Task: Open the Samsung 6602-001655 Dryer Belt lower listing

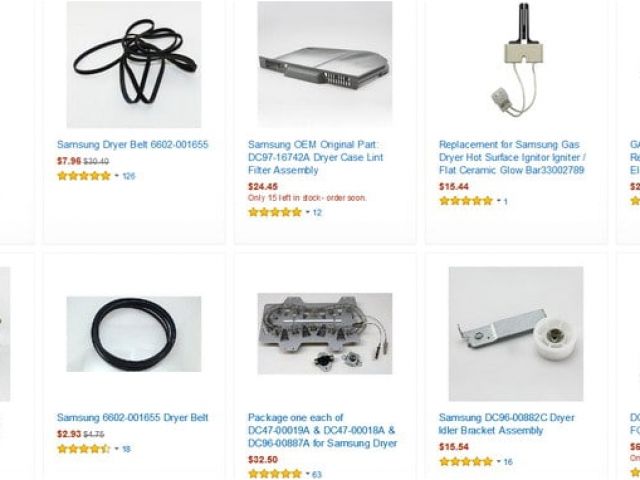Action: 133,418
